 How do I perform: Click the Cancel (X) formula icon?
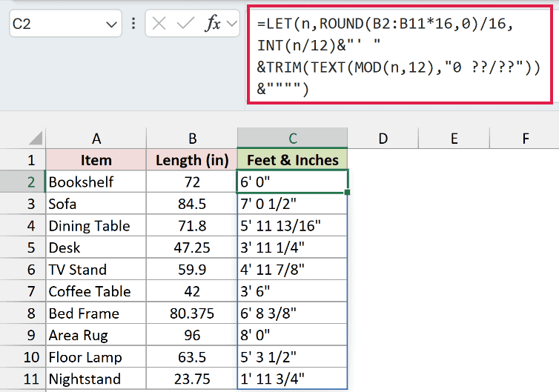159,24
